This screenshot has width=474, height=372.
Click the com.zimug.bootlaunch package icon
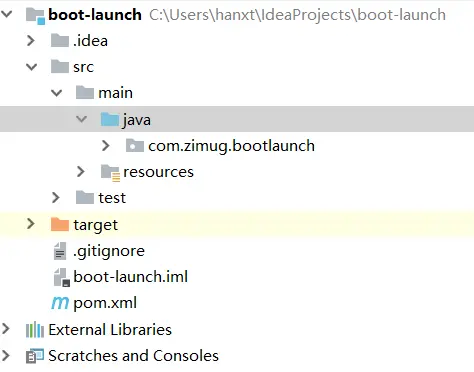pyautogui.click(x=135, y=146)
